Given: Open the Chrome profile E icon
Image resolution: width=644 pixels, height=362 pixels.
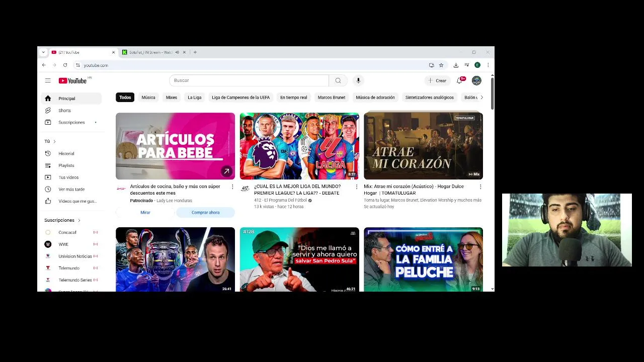Looking at the screenshot, I should pyautogui.click(x=477, y=65).
